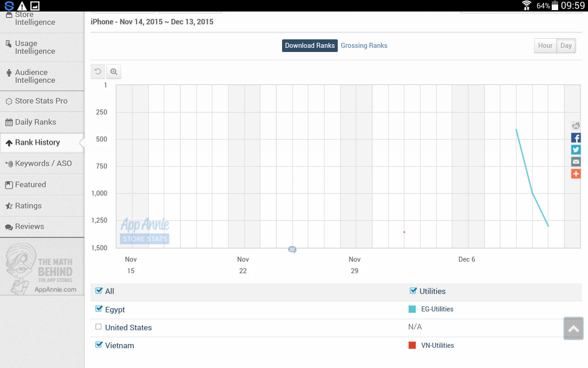Click the N/A value for United States
Screen dimensions: 588x368
pyautogui.click(x=415, y=327)
